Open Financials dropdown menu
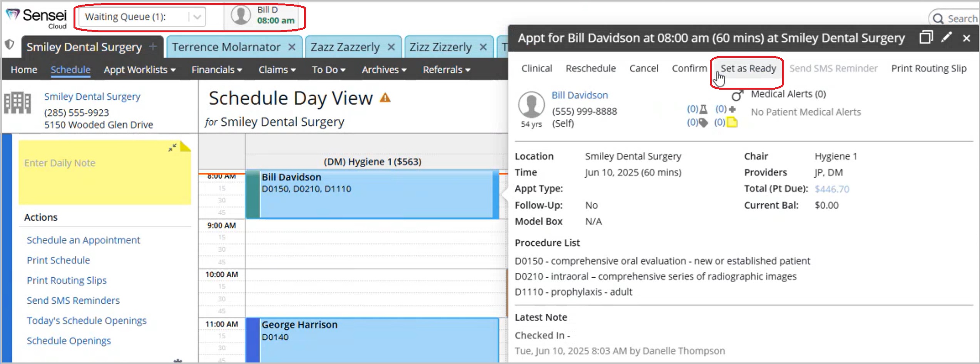The width and height of the screenshot is (980, 364). pos(217,70)
